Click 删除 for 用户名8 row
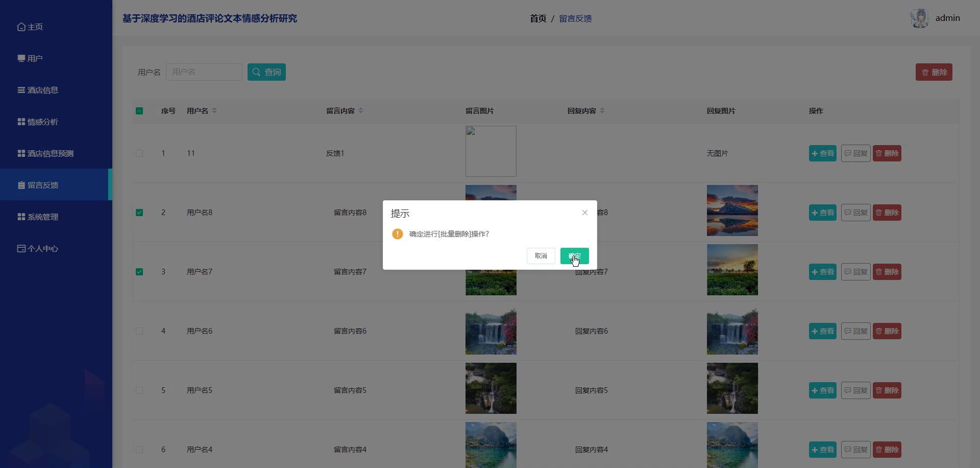The image size is (980, 468). pos(887,213)
